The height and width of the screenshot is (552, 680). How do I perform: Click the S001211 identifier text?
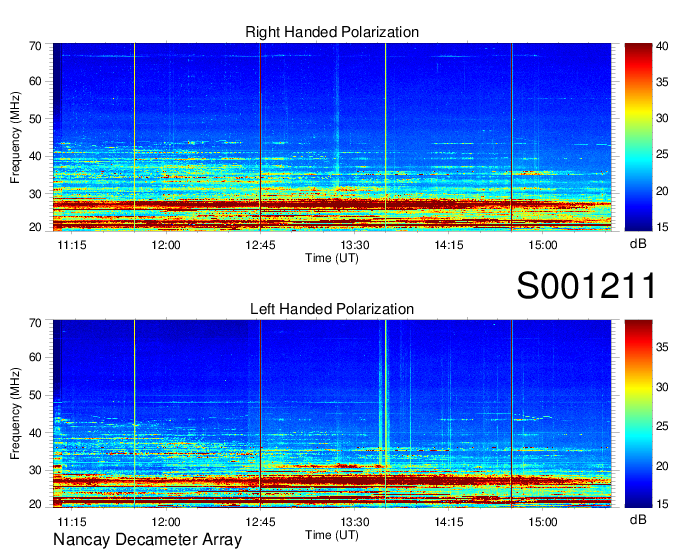tap(586, 286)
